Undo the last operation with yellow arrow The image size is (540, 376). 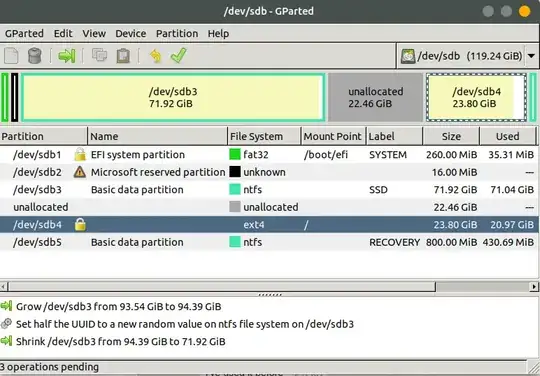pos(156,56)
